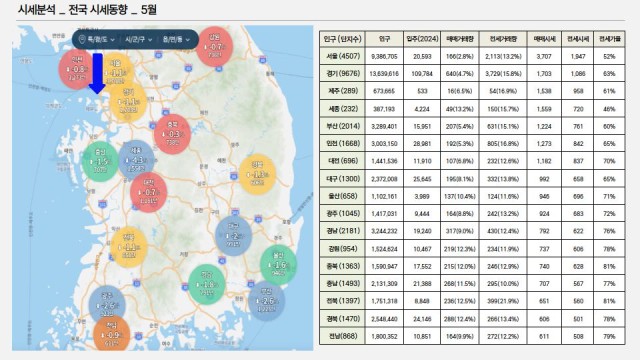The height and width of the screenshot is (360, 640).
Task: Click the large blue down arrow on the map
Action: [97, 73]
